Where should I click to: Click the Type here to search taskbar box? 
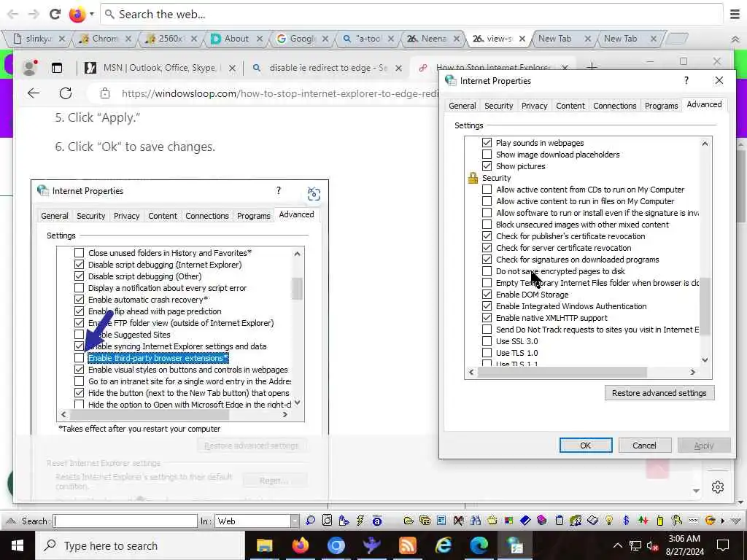(139, 545)
